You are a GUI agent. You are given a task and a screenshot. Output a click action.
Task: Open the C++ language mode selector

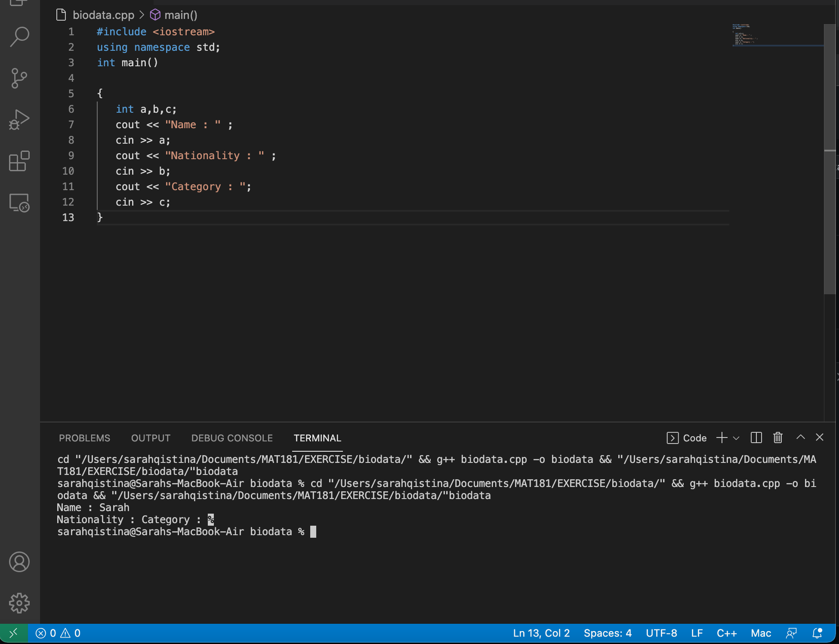pyautogui.click(x=727, y=633)
